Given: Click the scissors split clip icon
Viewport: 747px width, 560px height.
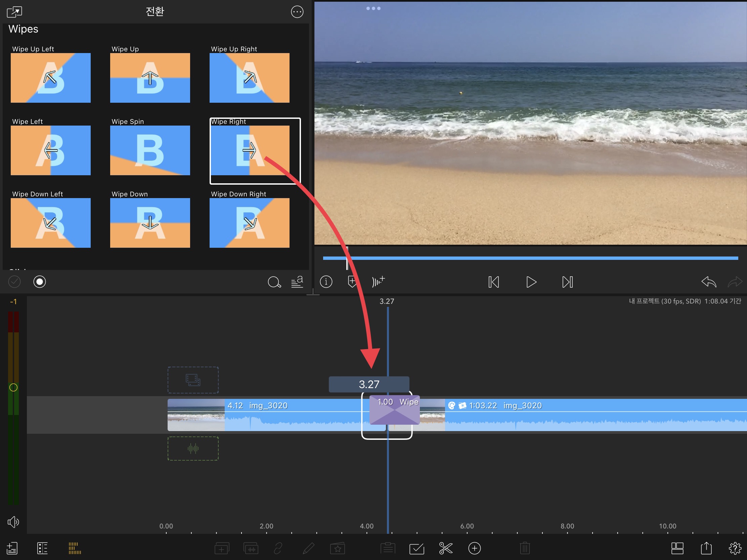Looking at the screenshot, I should [445, 548].
